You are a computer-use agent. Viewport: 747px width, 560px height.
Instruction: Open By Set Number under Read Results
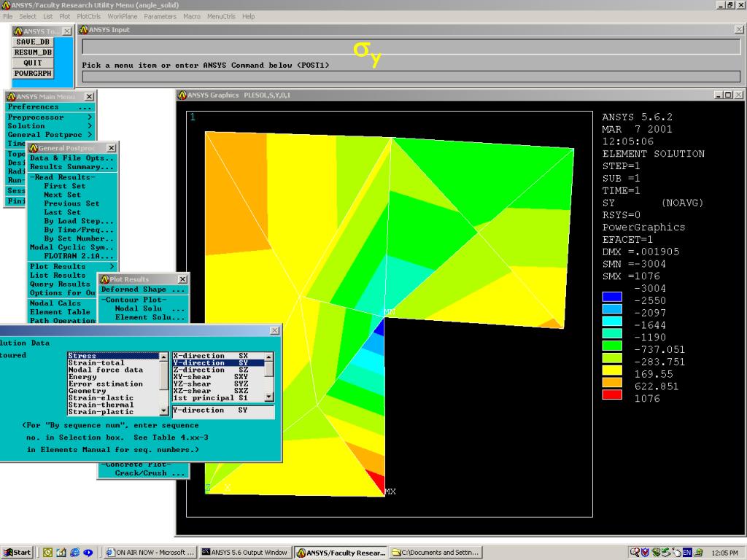(x=79, y=238)
